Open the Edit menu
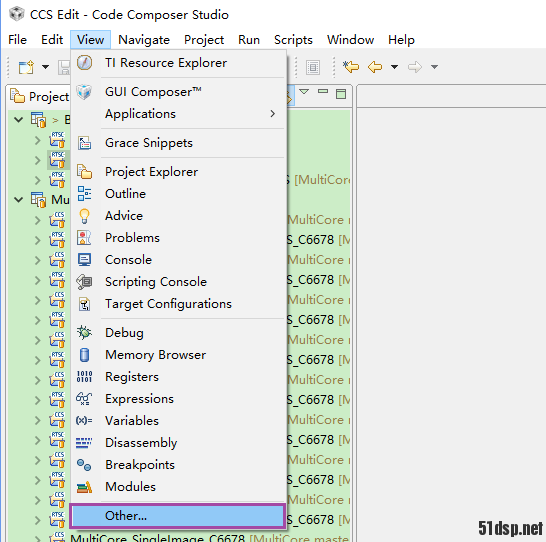 [x=52, y=40]
